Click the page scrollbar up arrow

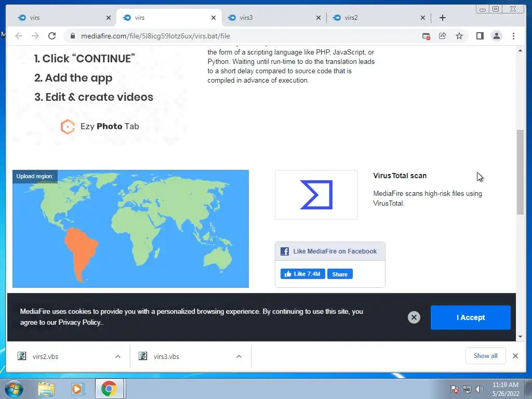[521, 50]
